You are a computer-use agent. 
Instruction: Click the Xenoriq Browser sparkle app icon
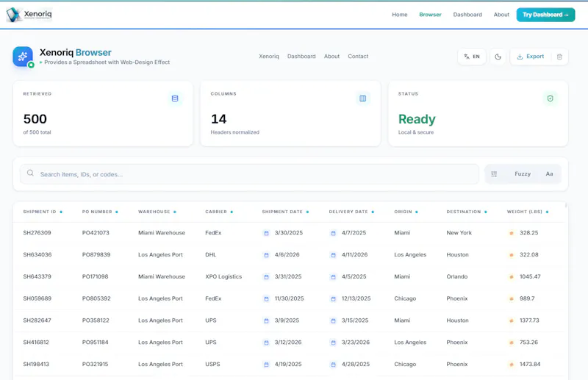click(x=23, y=57)
